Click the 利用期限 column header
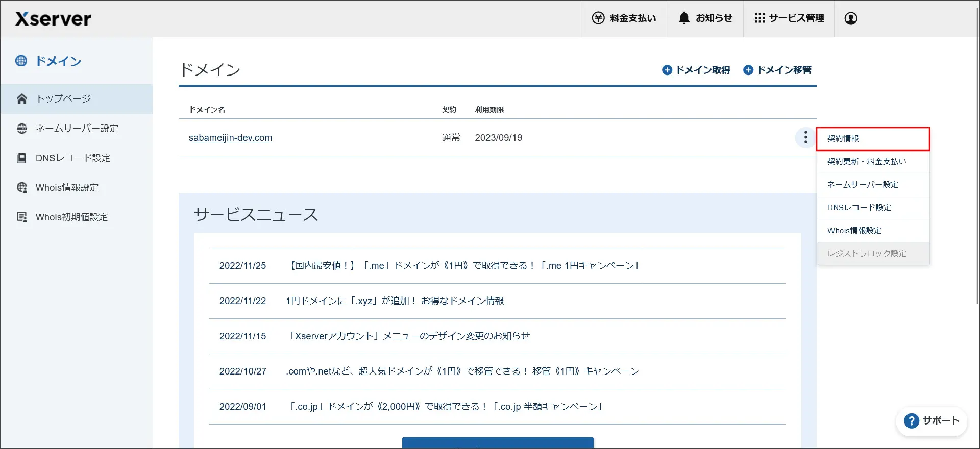Image resolution: width=980 pixels, height=449 pixels. point(489,110)
